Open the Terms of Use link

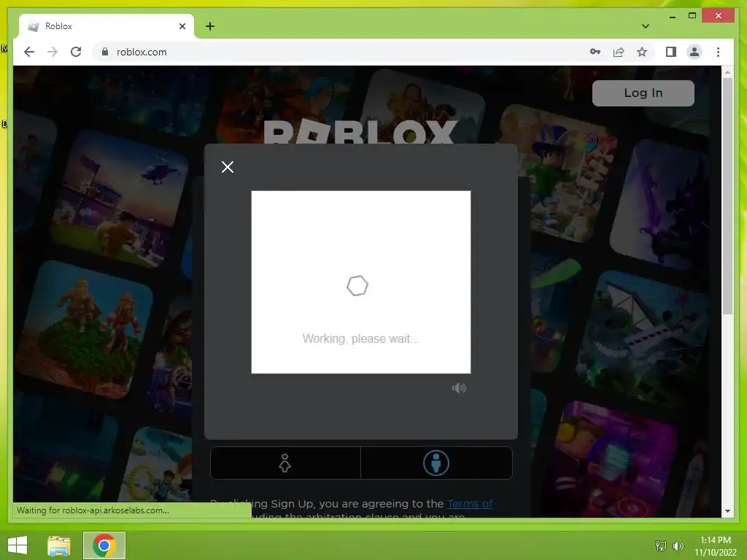pyautogui.click(x=470, y=503)
